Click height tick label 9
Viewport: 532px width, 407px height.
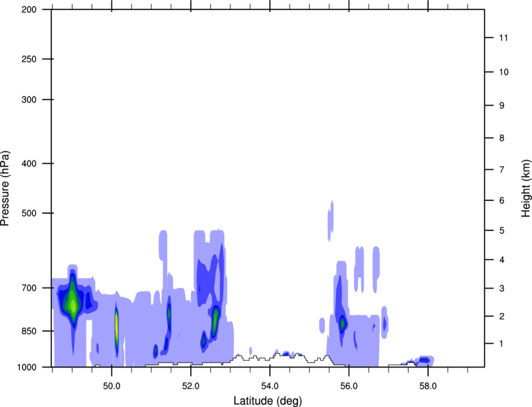pyautogui.click(x=502, y=106)
